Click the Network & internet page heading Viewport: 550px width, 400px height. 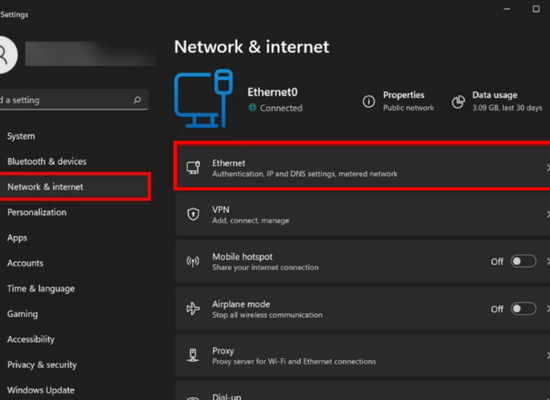pos(251,47)
